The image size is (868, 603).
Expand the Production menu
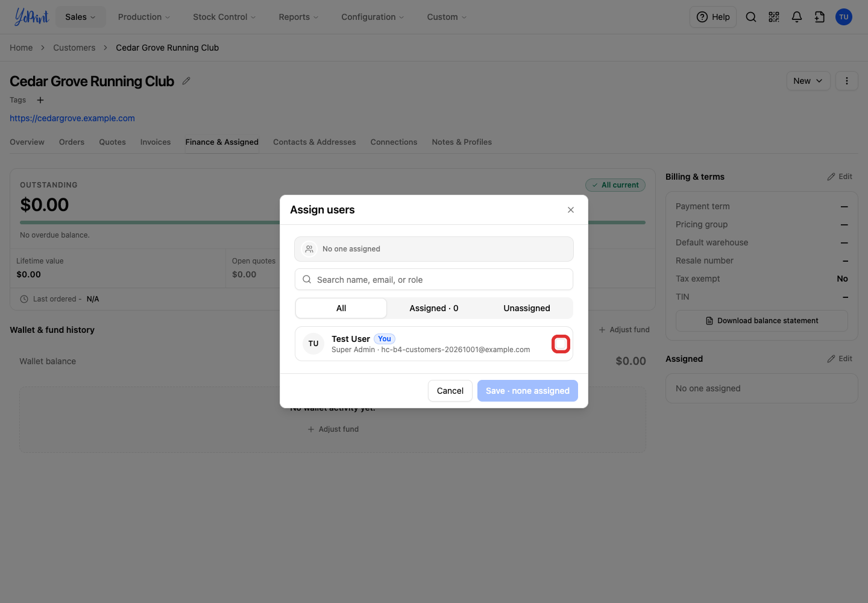[144, 17]
